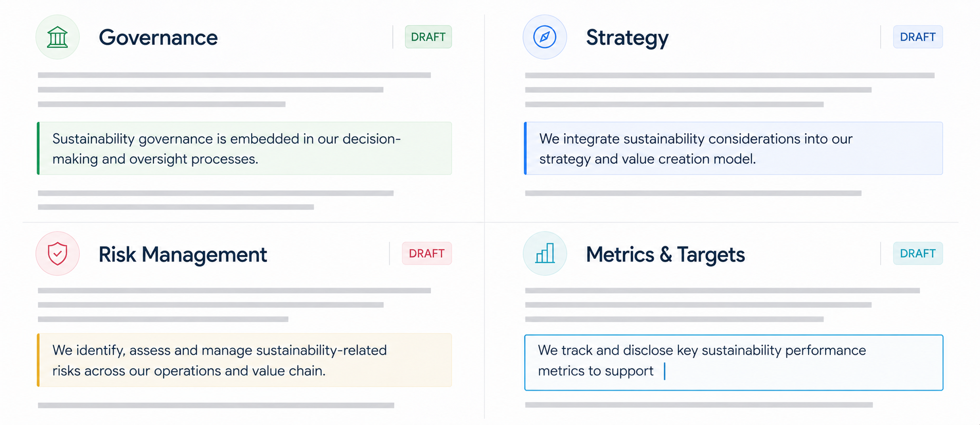Click the teal DRAFT badge on Metrics & Targets
Image resolution: width=980 pixels, height=425 pixels.
click(917, 254)
